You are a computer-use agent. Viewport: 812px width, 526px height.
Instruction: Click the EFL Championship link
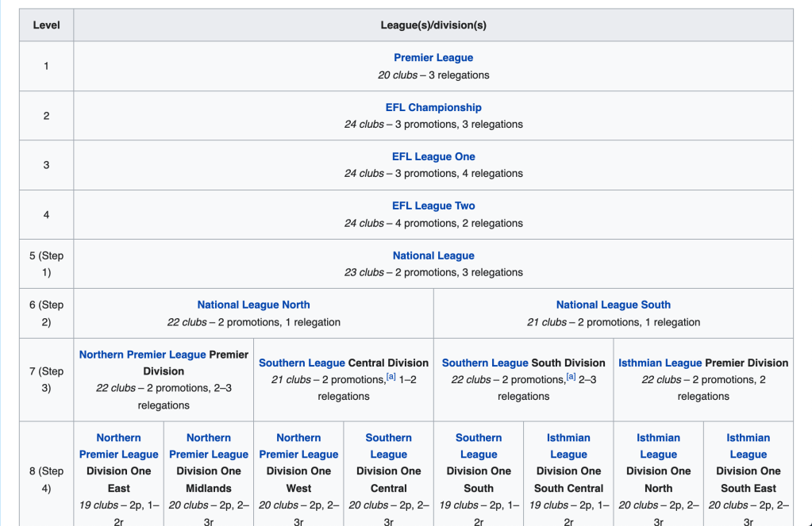click(433, 107)
